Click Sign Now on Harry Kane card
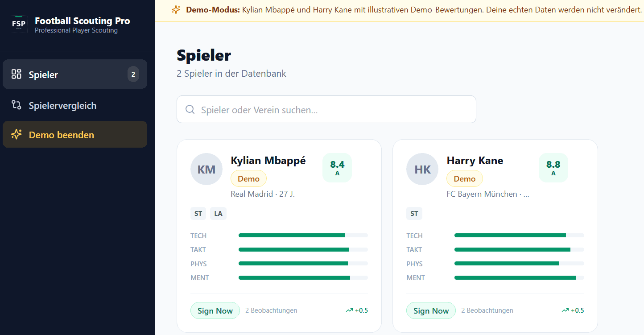The height and width of the screenshot is (335, 644). tap(431, 310)
